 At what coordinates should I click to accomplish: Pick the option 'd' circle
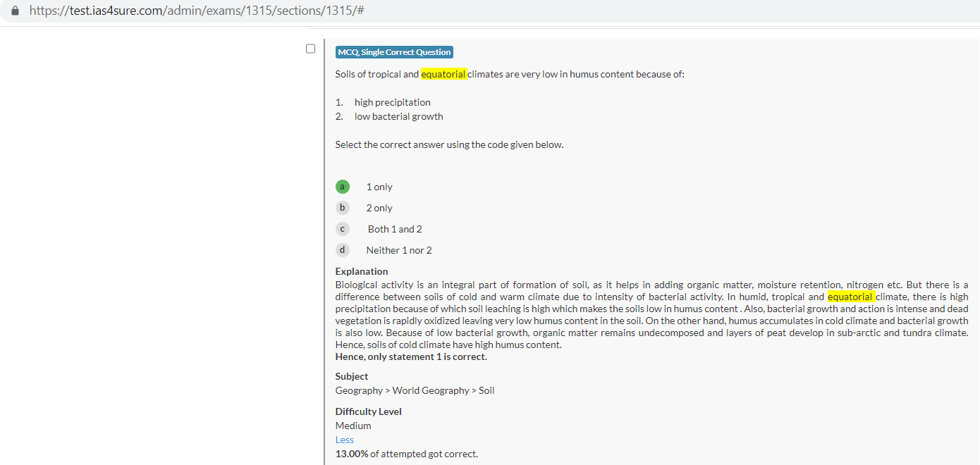click(342, 250)
